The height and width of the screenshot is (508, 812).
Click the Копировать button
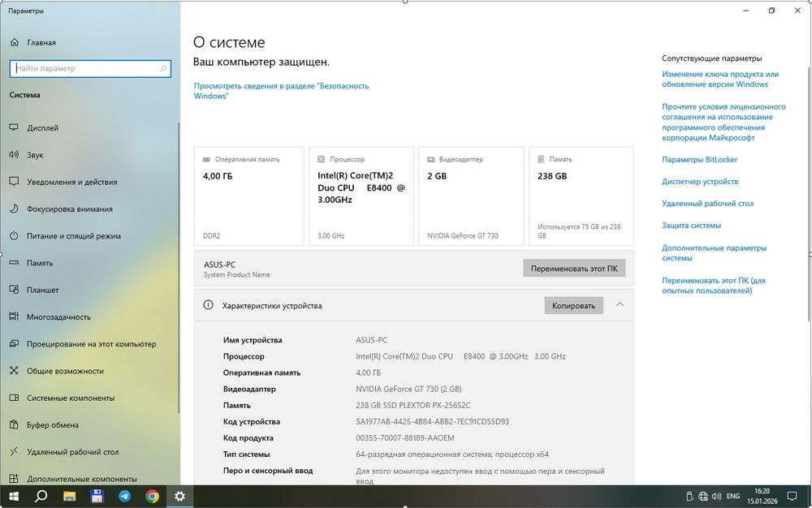573,305
